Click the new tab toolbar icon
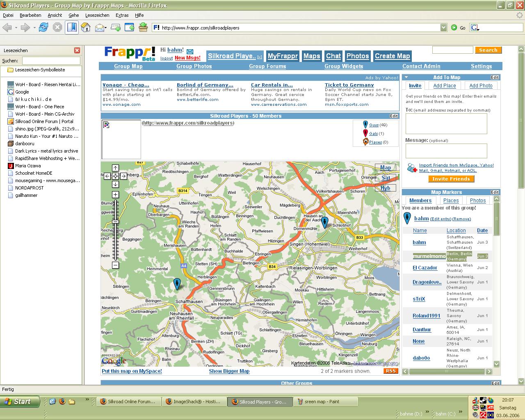The width and height of the screenshot is (525, 420). tap(116, 27)
